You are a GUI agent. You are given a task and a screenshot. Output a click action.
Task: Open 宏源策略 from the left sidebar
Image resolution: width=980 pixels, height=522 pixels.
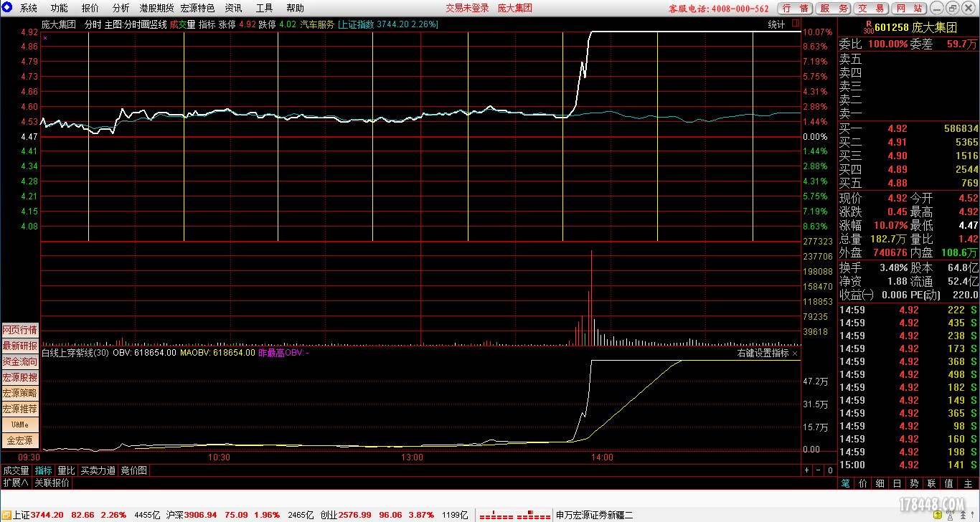point(20,393)
